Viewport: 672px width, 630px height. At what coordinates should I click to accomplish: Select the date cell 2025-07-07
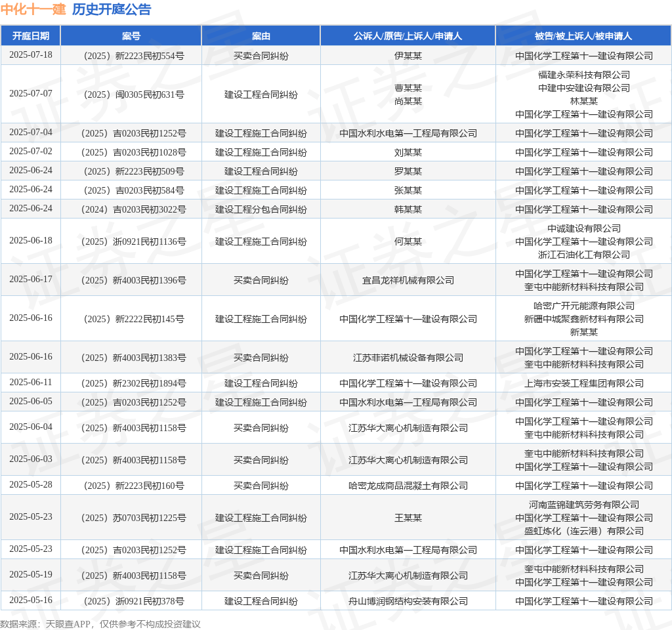point(31,94)
